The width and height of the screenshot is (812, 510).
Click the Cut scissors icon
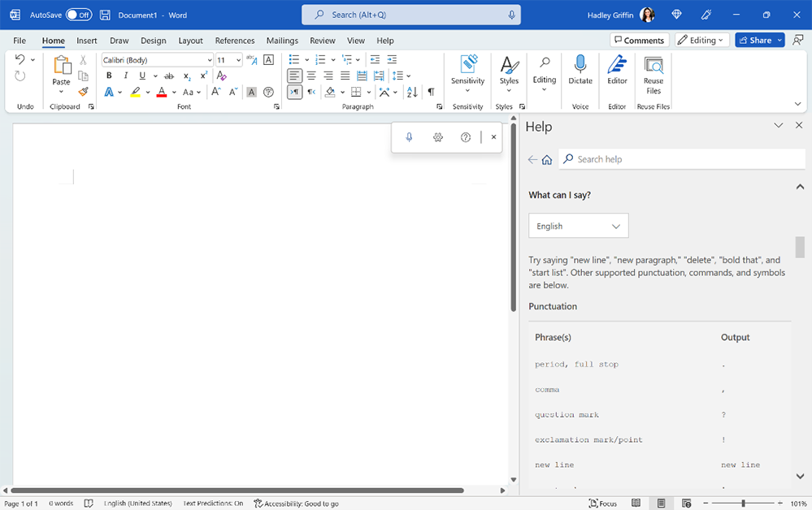83,60
